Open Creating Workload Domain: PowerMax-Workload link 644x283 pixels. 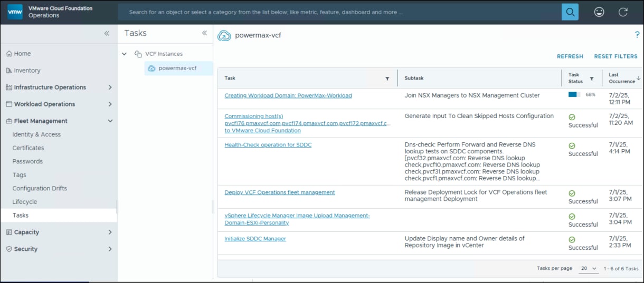[x=288, y=96]
